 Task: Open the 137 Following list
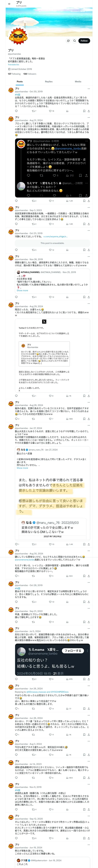[14, 74]
